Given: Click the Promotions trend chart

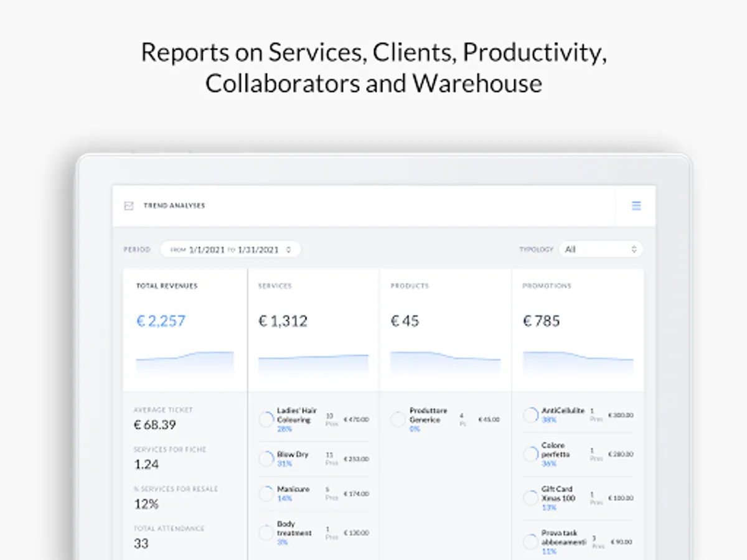Looking at the screenshot, I should point(578,362).
